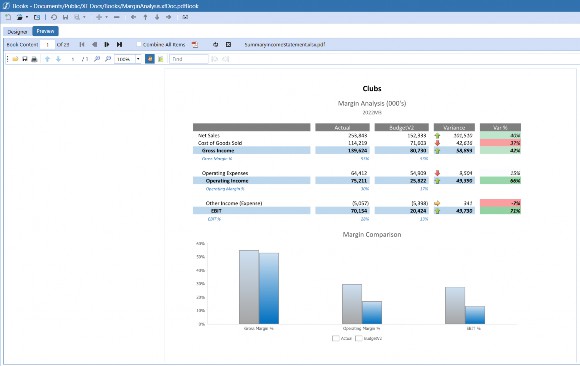Click the viewer next page blue down arrow
This screenshot has width=580, height=366.
[58, 59]
